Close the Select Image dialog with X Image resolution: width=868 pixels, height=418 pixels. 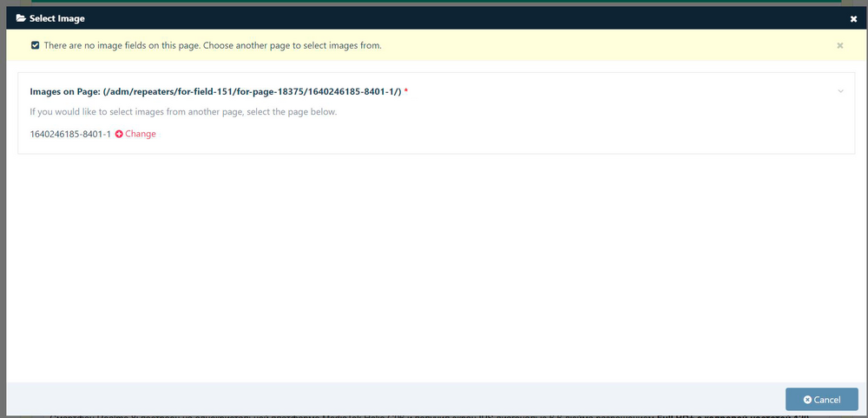(x=853, y=18)
